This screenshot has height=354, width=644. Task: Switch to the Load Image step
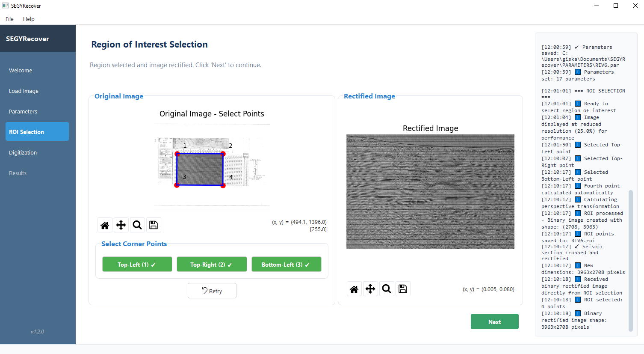37,91
